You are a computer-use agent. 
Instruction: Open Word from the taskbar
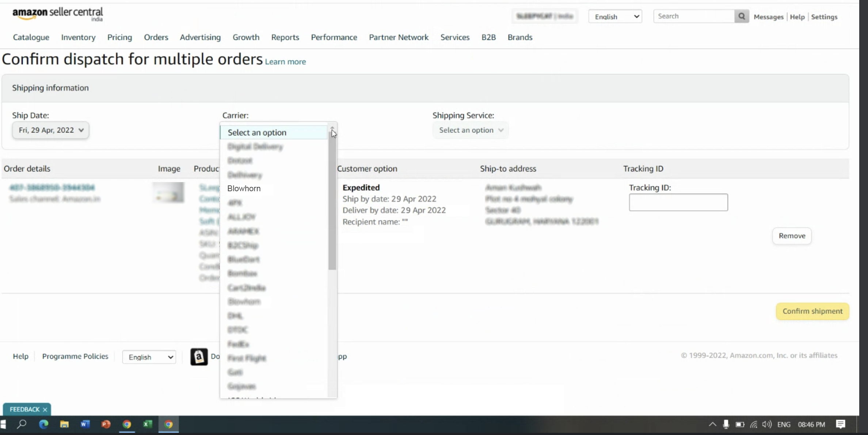[85, 424]
